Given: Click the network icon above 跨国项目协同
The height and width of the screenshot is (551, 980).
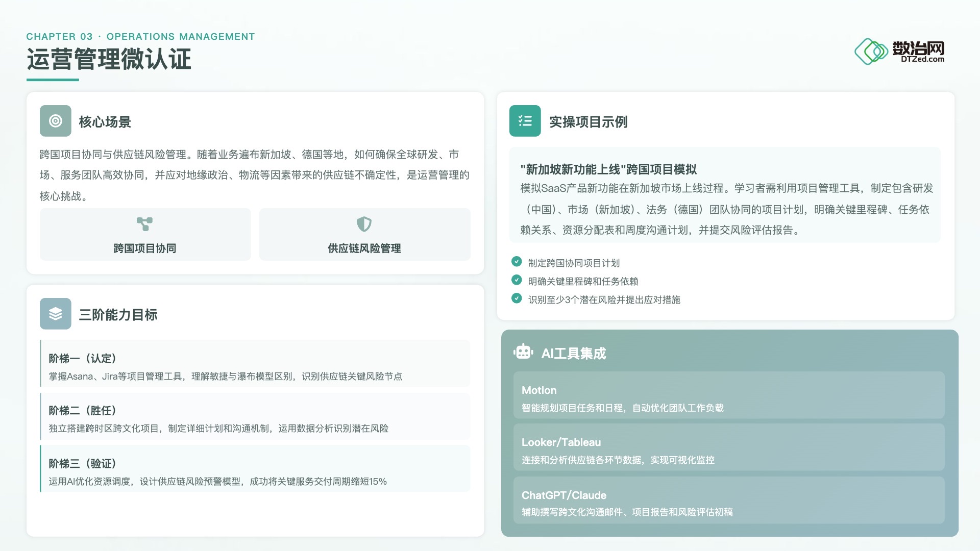Looking at the screenshot, I should point(144,224).
